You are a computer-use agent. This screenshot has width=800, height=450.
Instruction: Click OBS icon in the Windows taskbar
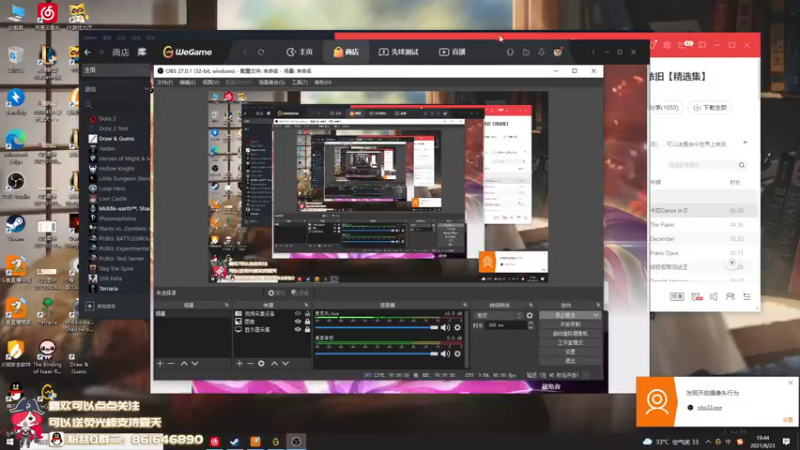pyautogui.click(x=296, y=441)
